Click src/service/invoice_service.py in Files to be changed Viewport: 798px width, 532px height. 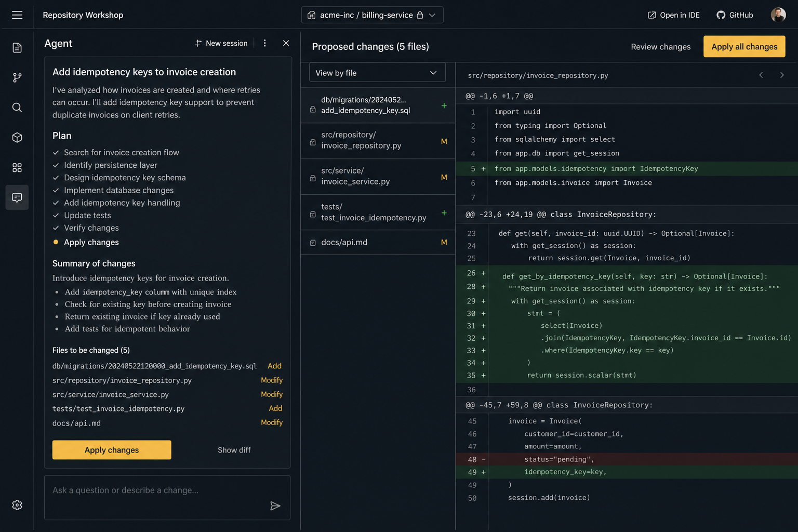[x=111, y=395]
